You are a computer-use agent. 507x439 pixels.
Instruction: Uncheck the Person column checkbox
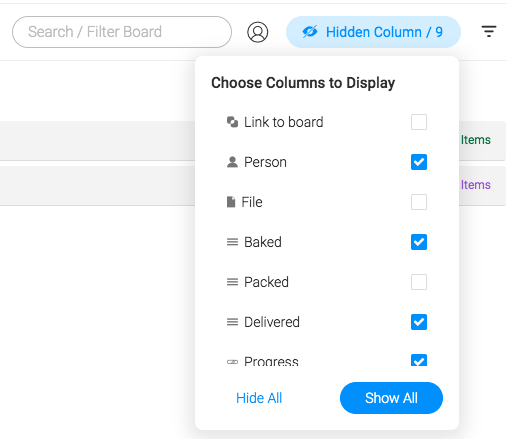click(419, 162)
